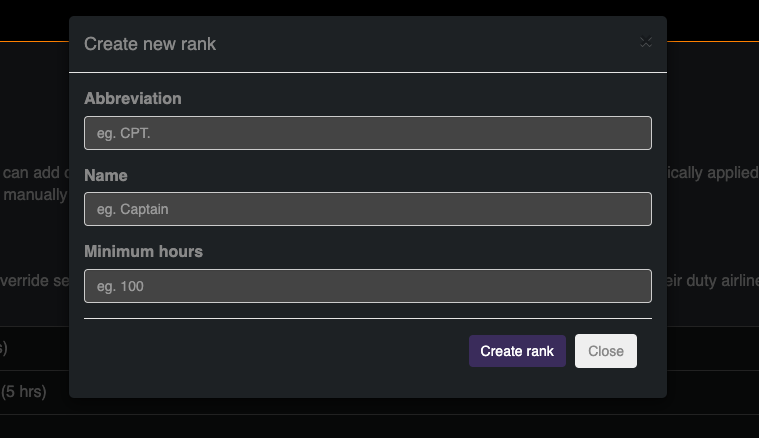
Task: Click the white Close button
Action: (x=606, y=351)
